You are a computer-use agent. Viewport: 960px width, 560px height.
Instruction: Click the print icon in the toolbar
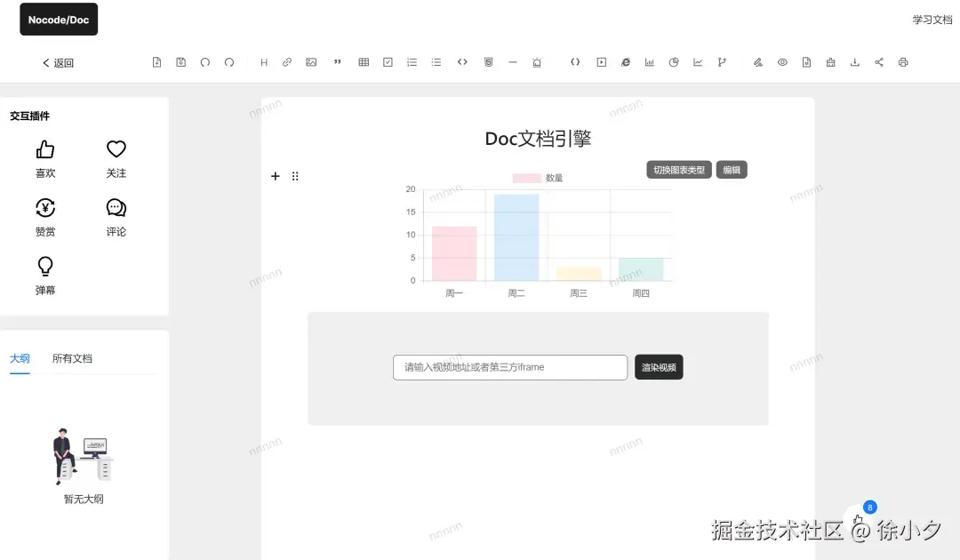903,62
